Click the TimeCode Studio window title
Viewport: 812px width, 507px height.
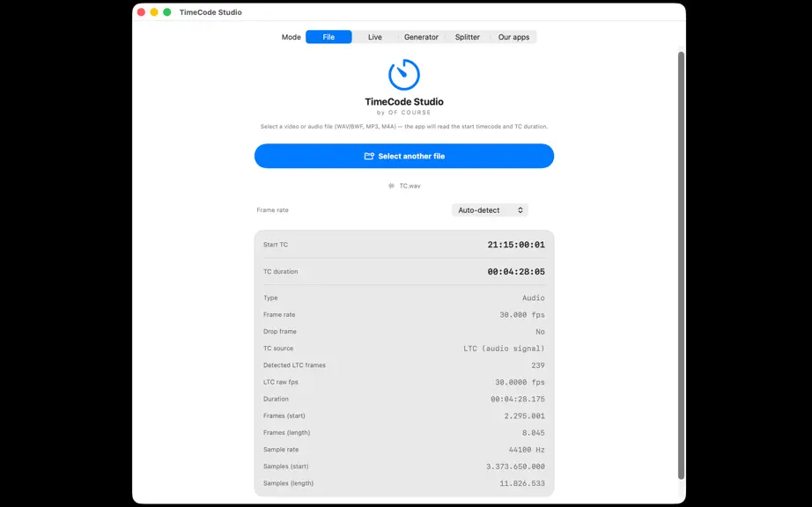tap(210, 12)
